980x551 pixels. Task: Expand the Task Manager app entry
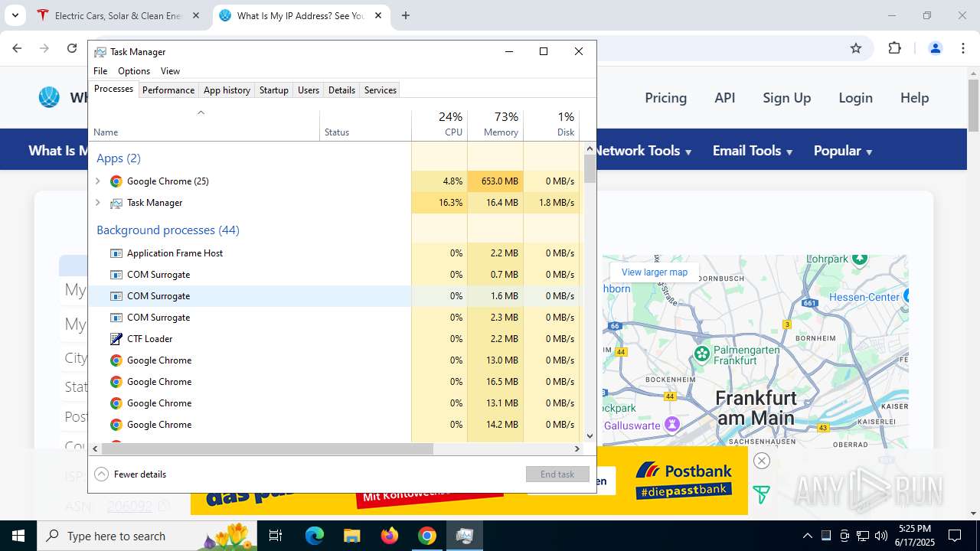pyautogui.click(x=97, y=203)
